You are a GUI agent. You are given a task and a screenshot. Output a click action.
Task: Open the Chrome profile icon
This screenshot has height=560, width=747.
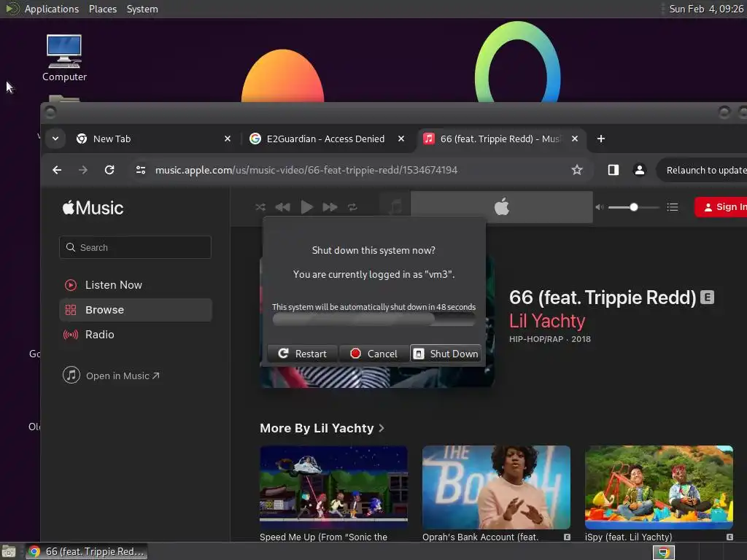pos(639,170)
